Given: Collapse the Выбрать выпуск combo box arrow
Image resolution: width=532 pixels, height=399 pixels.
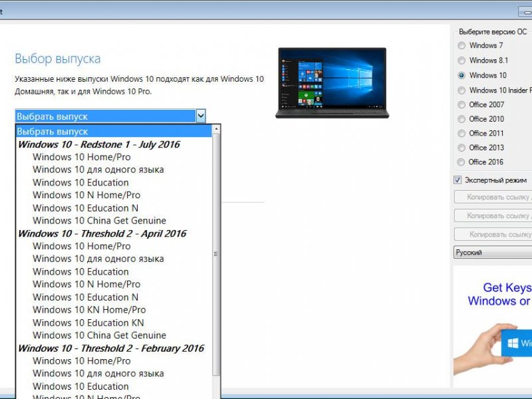Looking at the screenshot, I should tap(201, 116).
